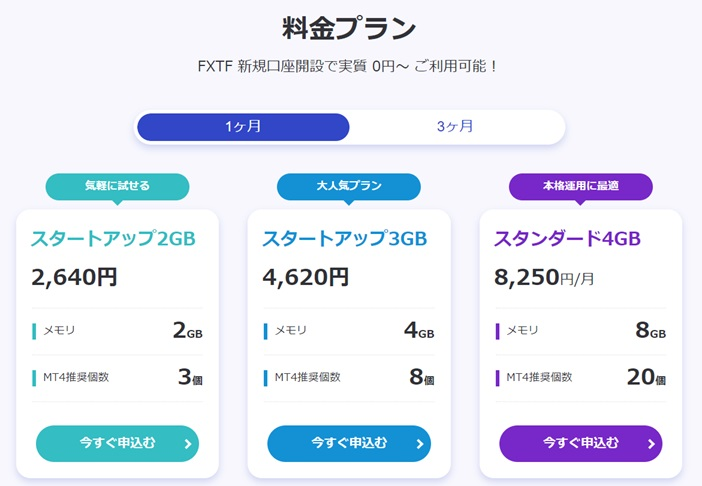The image size is (702, 486).
Task: Switch to the 3ヶ月 billing period
Action: coord(455,127)
